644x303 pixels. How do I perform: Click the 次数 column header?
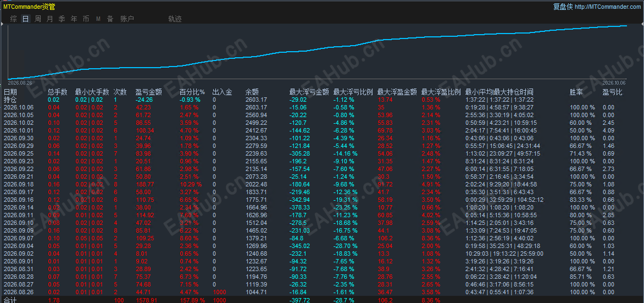click(120, 92)
